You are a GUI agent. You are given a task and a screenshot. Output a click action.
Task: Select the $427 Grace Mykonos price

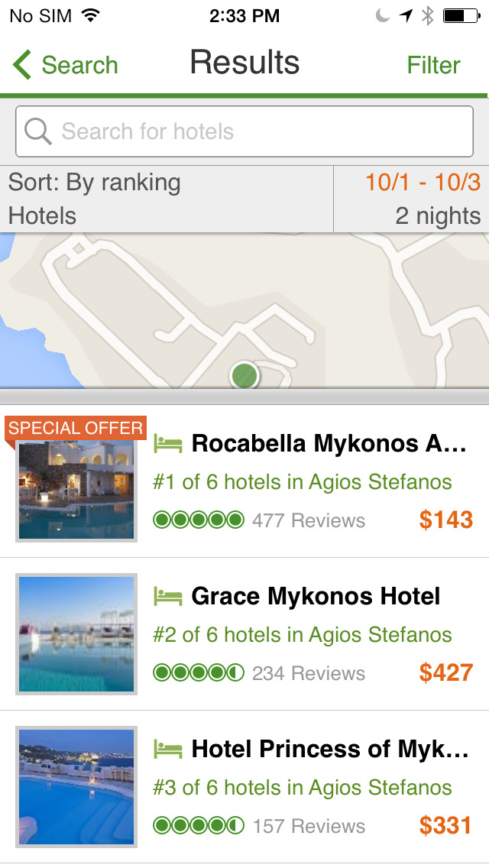click(446, 673)
